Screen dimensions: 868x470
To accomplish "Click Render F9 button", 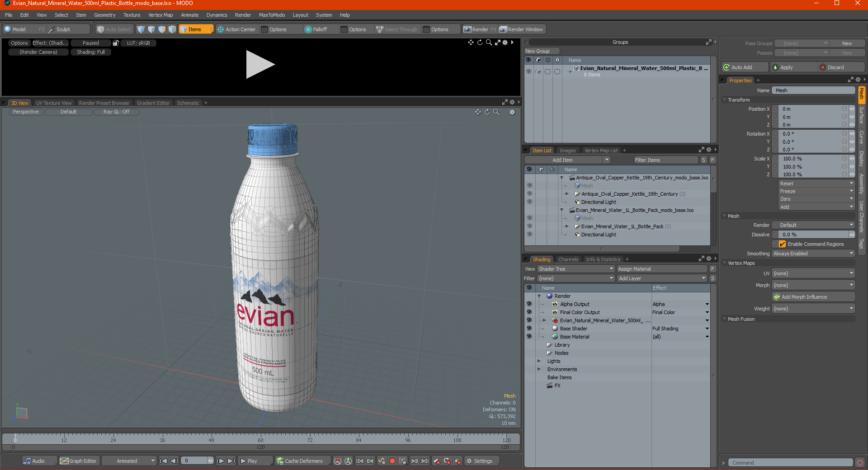I will pos(480,29).
